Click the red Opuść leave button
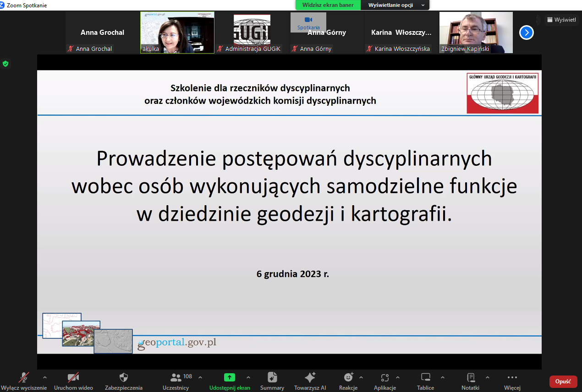This screenshot has width=582, height=392. click(x=563, y=381)
